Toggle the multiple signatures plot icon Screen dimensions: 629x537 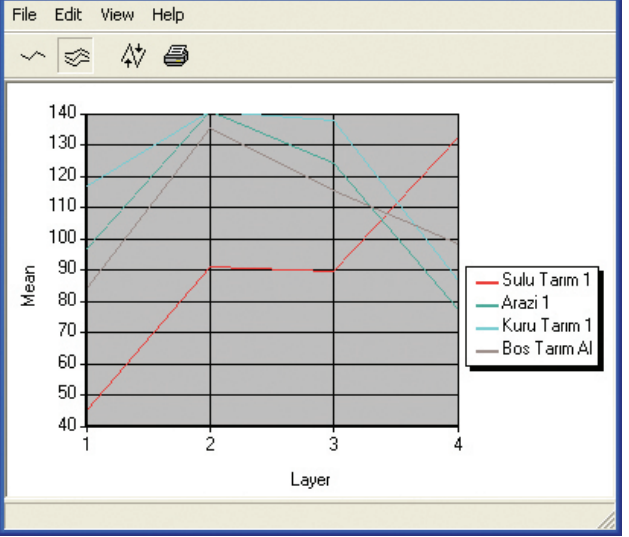tap(76, 57)
